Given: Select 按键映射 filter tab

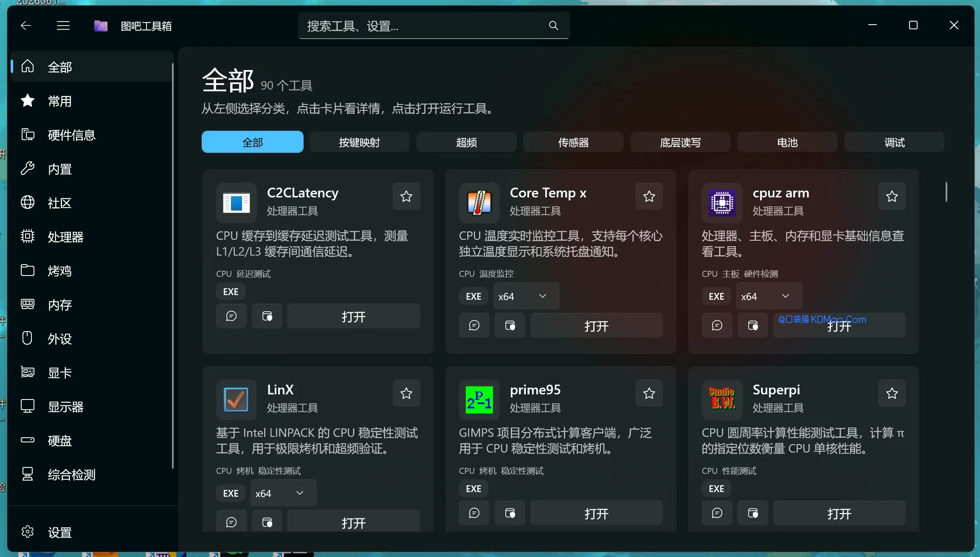Looking at the screenshot, I should (360, 142).
